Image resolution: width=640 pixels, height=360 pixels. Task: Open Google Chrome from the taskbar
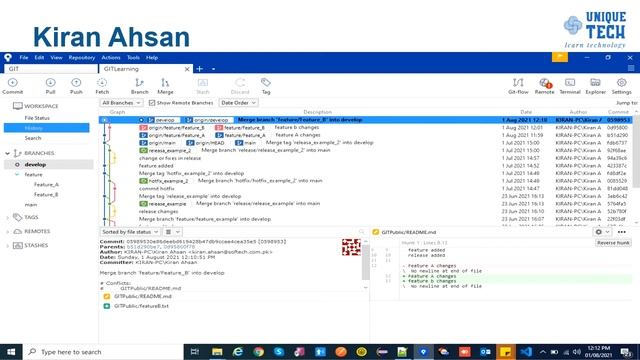point(258,351)
